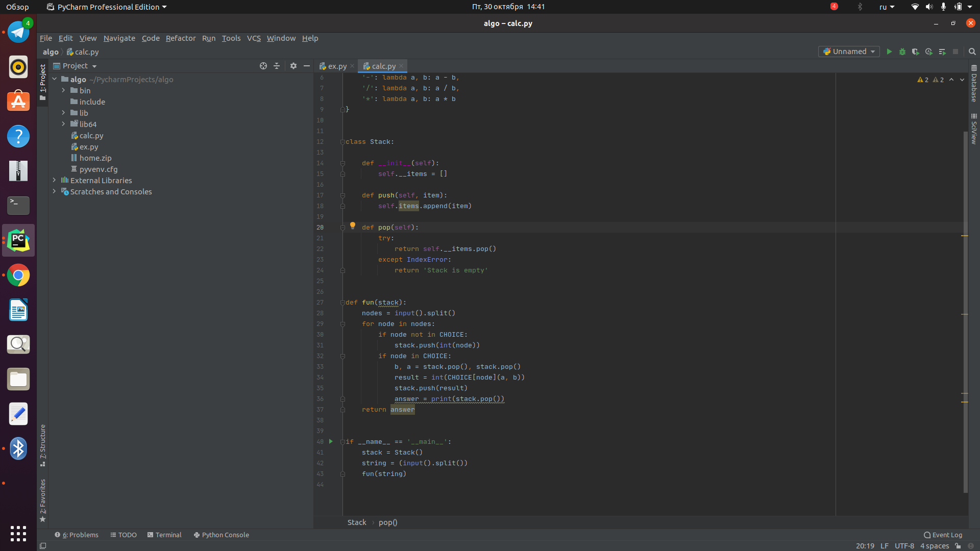Open the Terminal tool window
980x551 pixels.
(x=164, y=535)
